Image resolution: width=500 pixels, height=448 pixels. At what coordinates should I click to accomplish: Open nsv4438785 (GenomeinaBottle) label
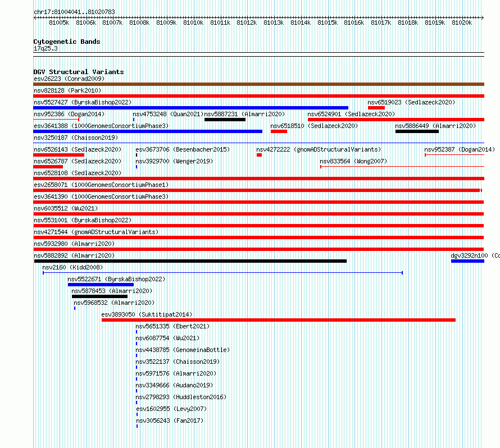183,350
